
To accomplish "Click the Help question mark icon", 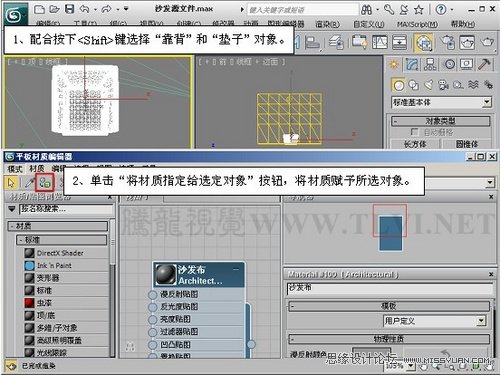I will (x=441, y=10).
